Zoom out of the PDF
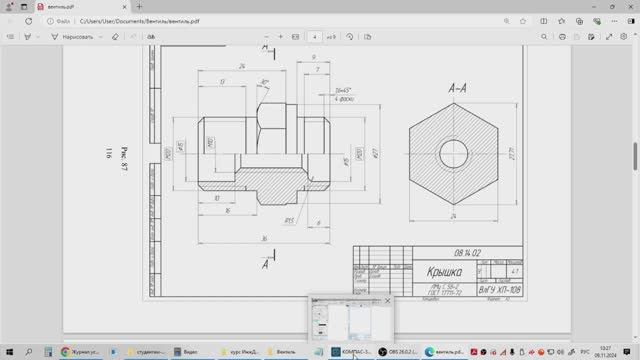 (267, 37)
